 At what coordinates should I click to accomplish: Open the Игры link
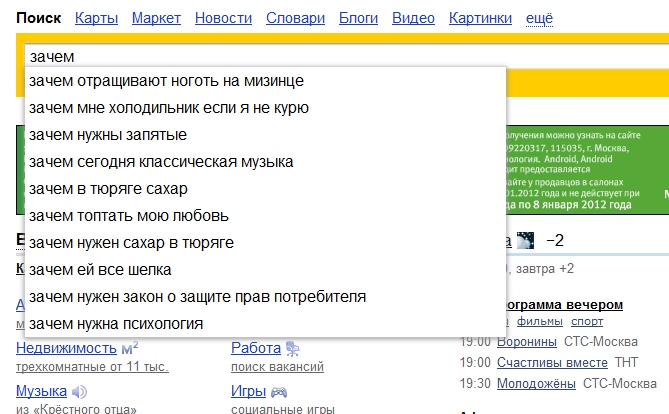click(x=248, y=391)
